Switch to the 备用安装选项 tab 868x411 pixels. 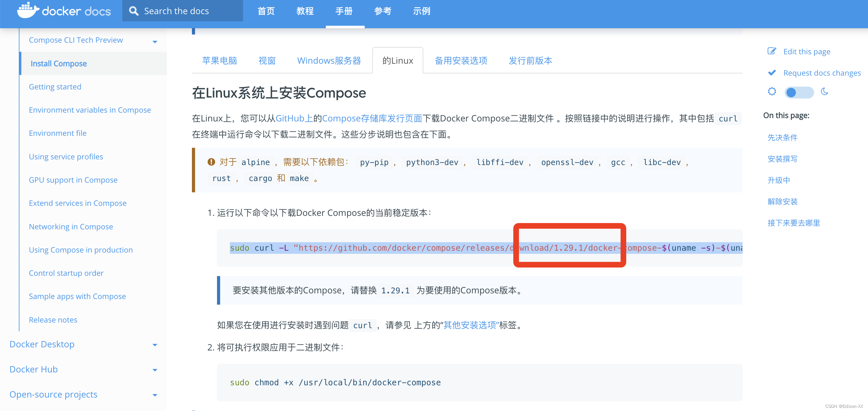(461, 61)
